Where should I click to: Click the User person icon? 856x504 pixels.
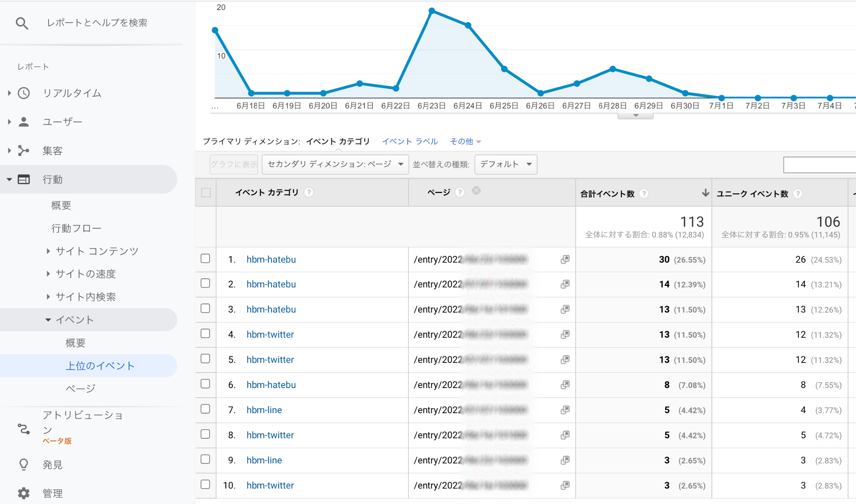click(24, 122)
